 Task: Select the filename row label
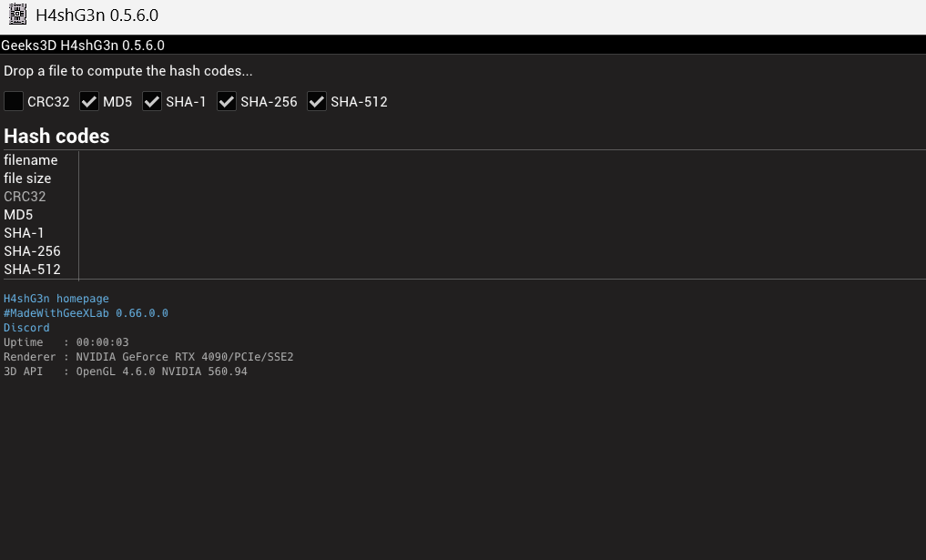(31, 160)
